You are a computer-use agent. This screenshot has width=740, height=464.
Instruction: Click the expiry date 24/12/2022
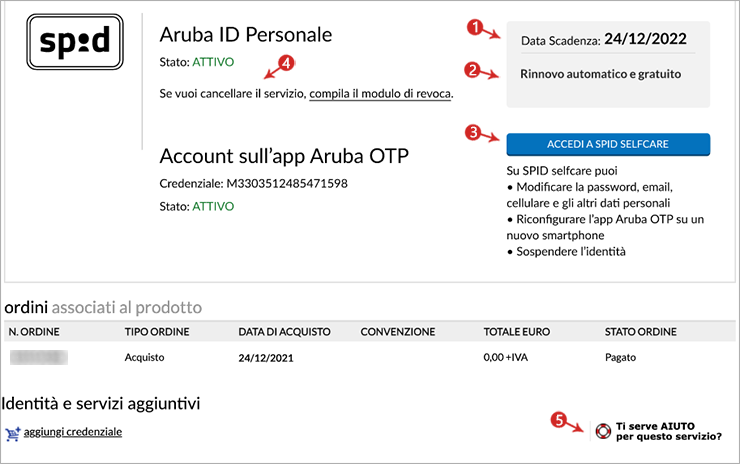(645, 39)
